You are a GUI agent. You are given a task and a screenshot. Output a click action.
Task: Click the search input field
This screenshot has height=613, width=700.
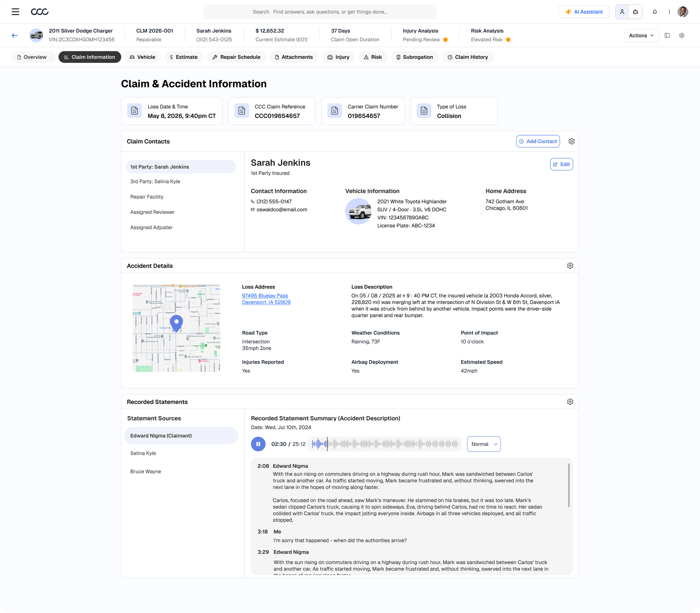click(320, 12)
